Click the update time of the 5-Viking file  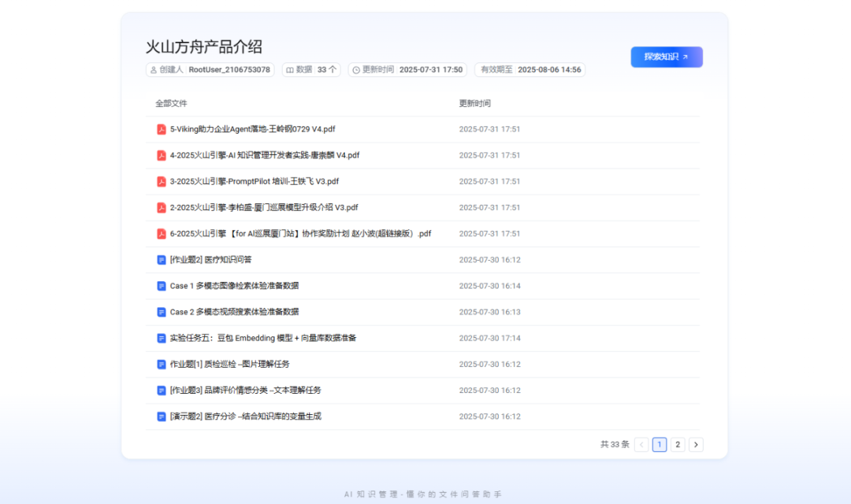click(489, 129)
